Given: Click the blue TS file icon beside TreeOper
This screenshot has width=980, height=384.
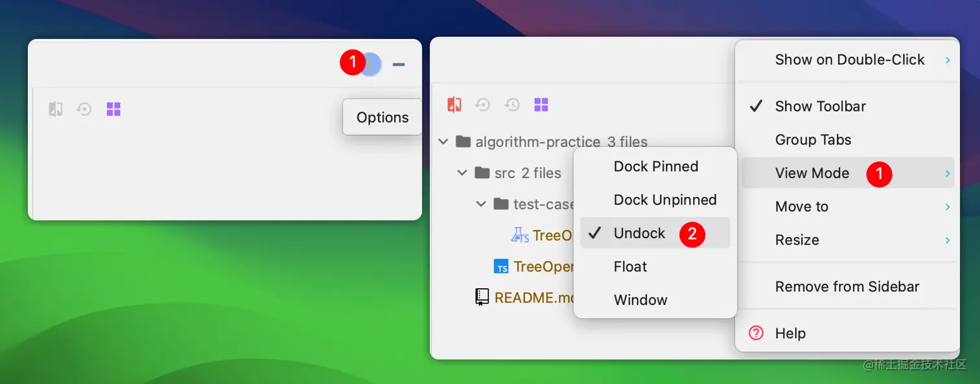Looking at the screenshot, I should pos(501,266).
